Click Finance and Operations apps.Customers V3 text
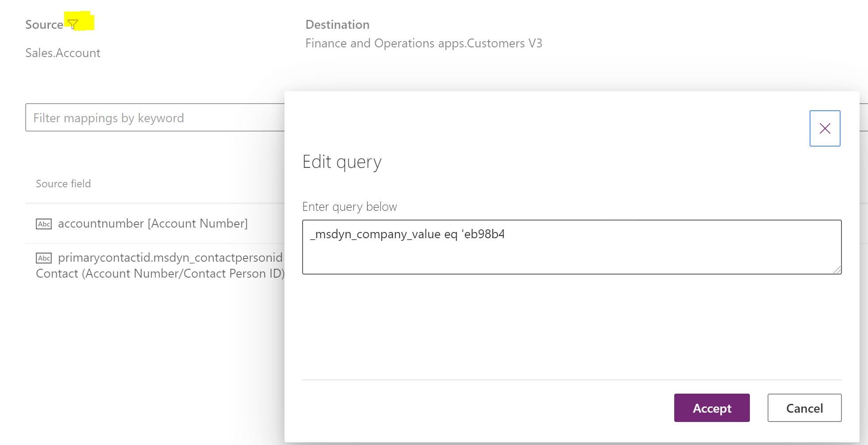This screenshot has width=868, height=445. point(424,43)
